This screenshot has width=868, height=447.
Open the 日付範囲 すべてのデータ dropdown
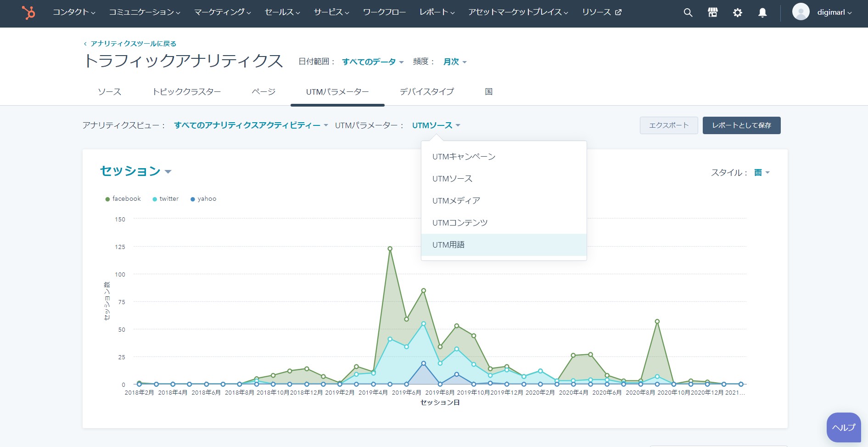[373, 62]
